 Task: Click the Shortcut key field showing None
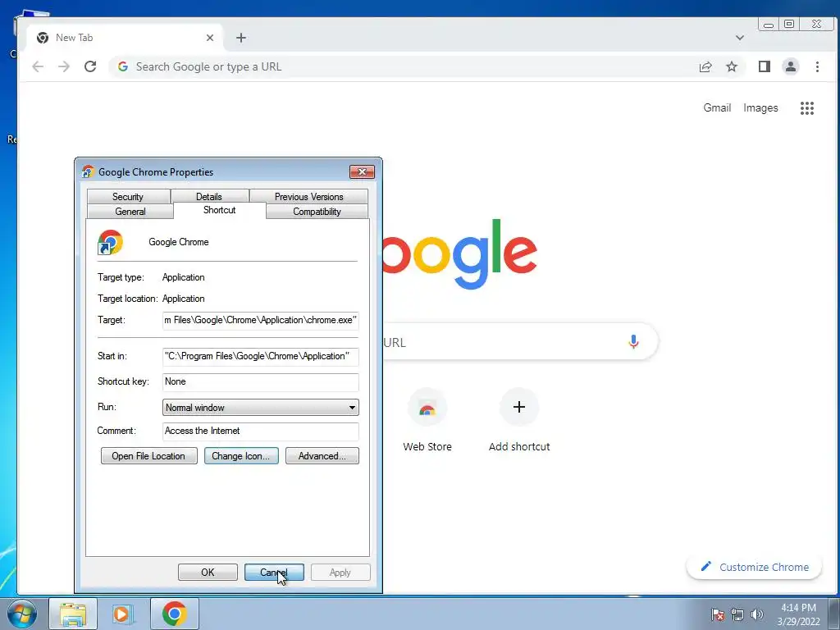(x=260, y=382)
